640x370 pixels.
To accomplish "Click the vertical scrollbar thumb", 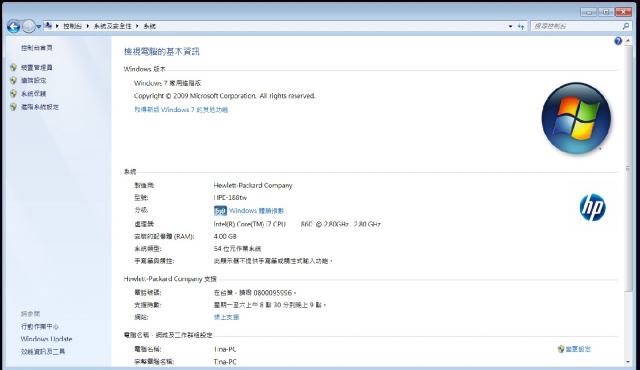I will [628, 168].
